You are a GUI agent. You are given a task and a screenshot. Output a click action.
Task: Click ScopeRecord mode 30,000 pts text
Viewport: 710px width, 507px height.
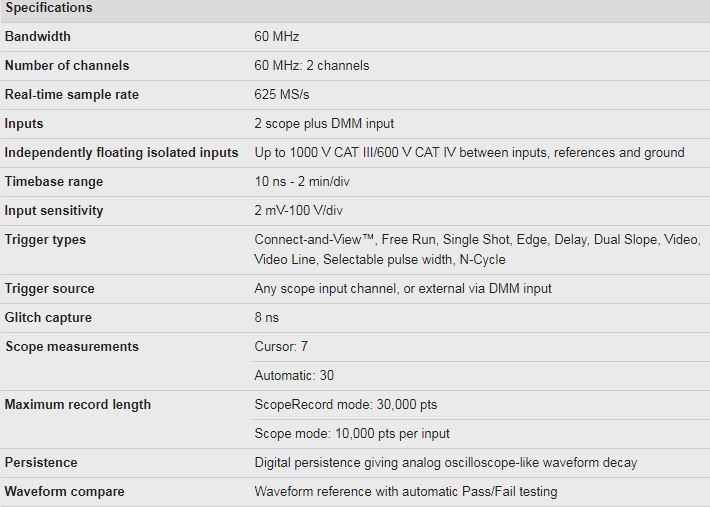346,404
